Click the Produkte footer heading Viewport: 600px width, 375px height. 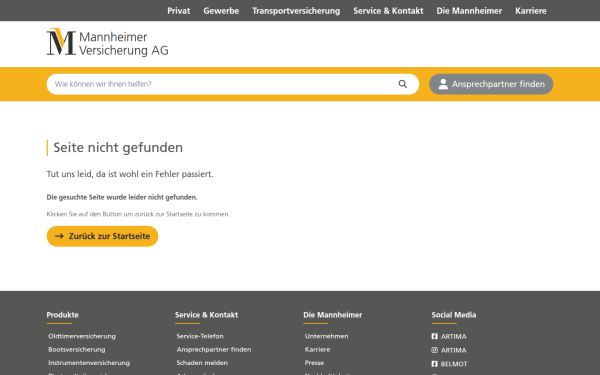coord(62,315)
